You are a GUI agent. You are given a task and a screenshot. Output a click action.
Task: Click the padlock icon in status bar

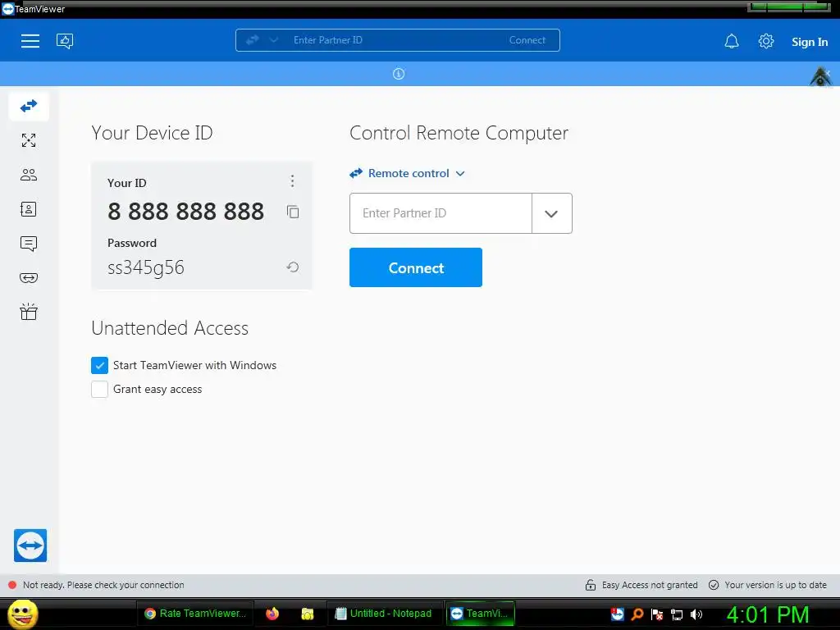591,585
